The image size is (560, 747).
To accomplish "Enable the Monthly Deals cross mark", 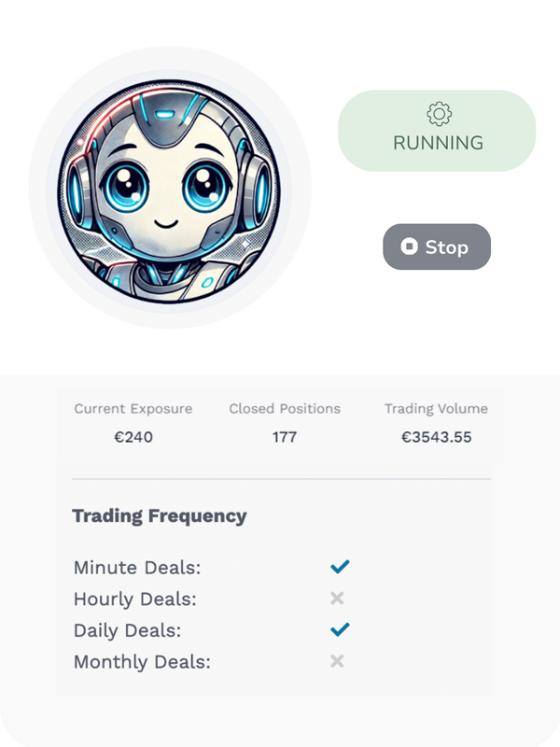I will pos(337,661).
